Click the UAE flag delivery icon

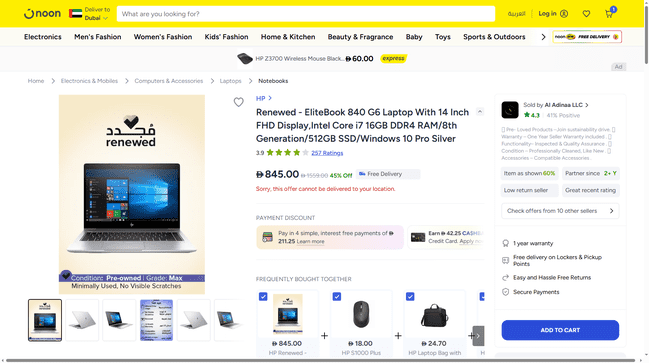click(x=75, y=14)
